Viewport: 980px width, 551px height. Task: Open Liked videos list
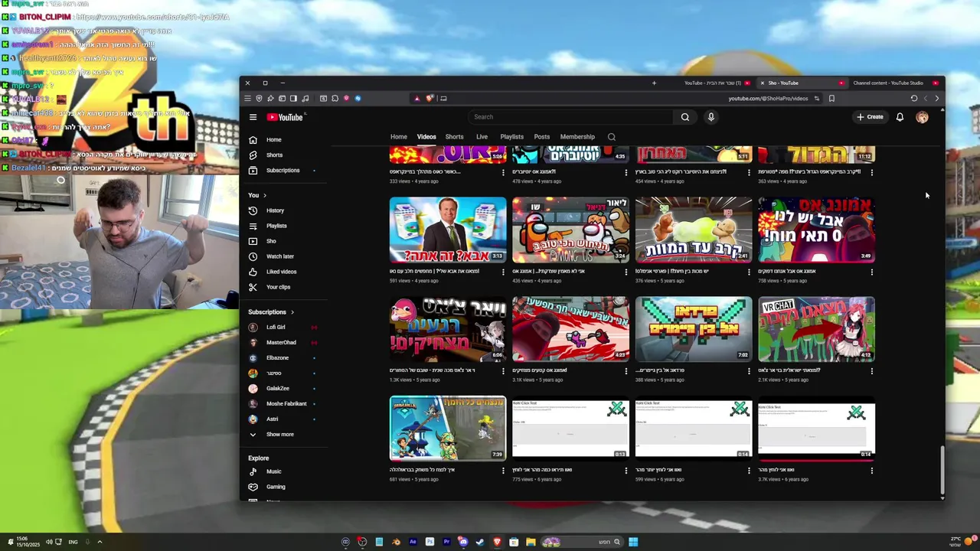click(x=281, y=272)
